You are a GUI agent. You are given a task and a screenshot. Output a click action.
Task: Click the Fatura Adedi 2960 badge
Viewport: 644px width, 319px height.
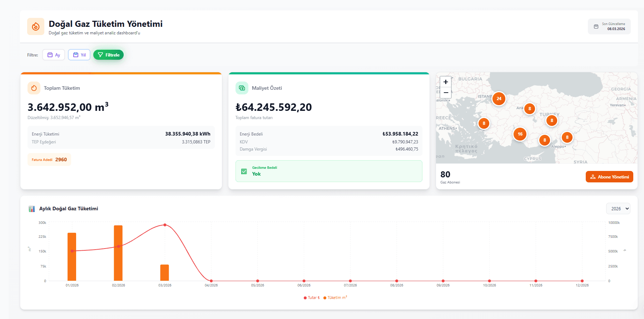pyautogui.click(x=49, y=160)
